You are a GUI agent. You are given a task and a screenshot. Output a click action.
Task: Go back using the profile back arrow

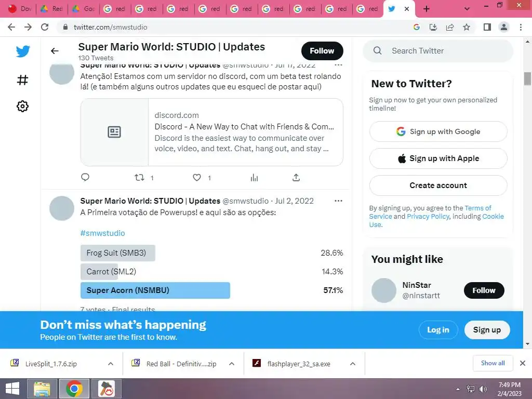point(55,51)
